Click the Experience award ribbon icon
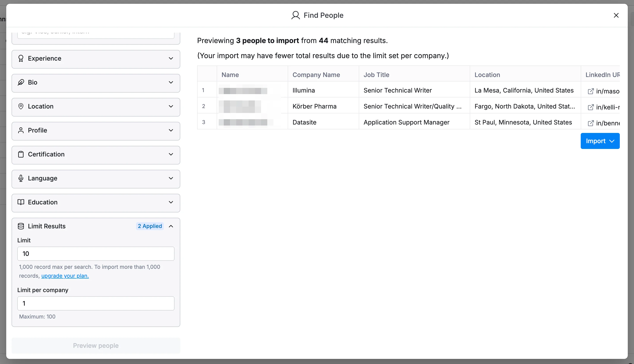This screenshot has width=634, height=364. 21,58
